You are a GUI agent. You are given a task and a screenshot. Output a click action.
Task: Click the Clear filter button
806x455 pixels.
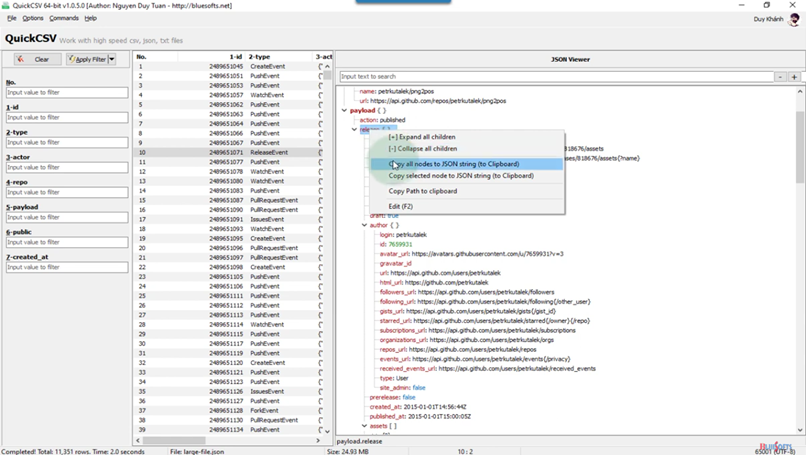point(38,59)
